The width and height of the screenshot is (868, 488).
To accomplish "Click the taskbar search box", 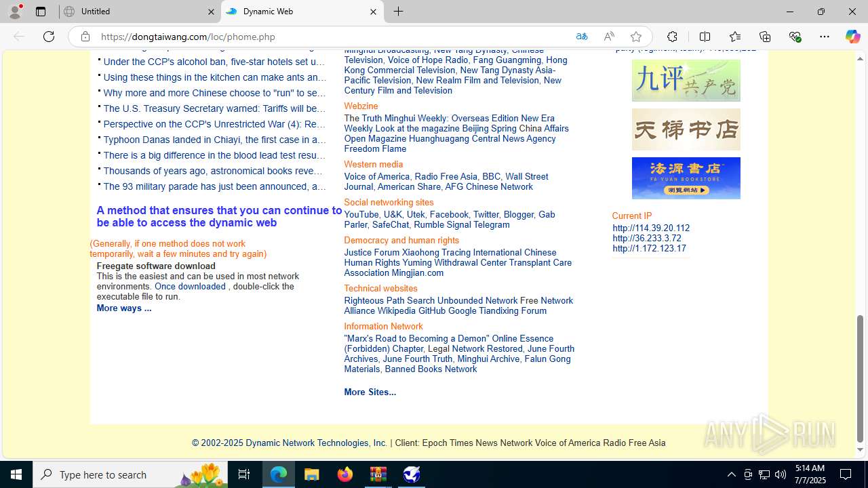I will [x=130, y=474].
